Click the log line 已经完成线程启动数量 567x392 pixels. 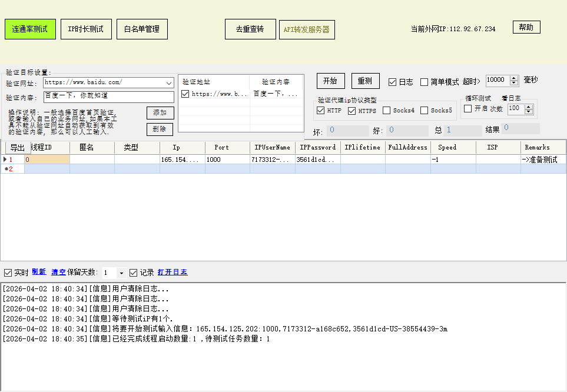coord(137,339)
